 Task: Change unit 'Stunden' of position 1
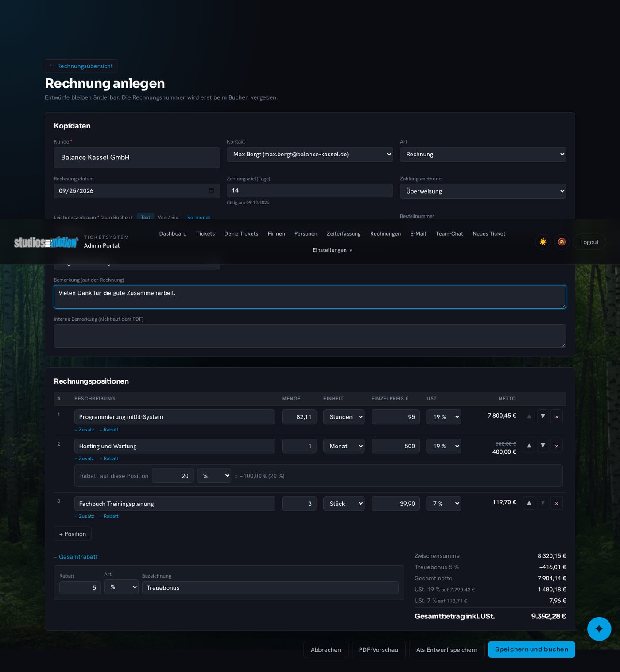(x=344, y=417)
